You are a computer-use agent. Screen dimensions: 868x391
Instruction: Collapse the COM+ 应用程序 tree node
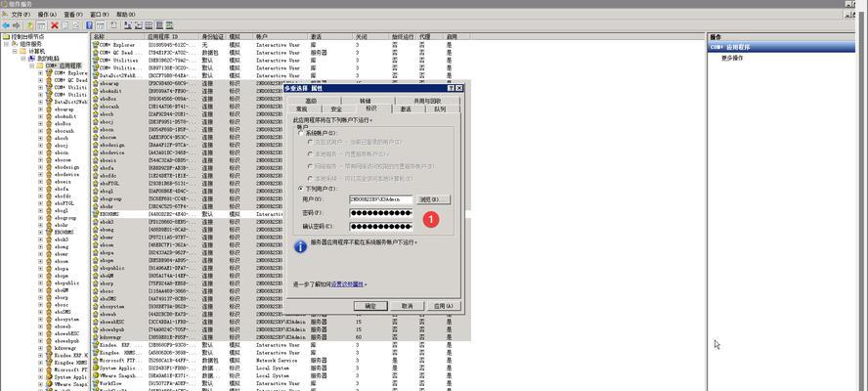(x=31, y=65)
